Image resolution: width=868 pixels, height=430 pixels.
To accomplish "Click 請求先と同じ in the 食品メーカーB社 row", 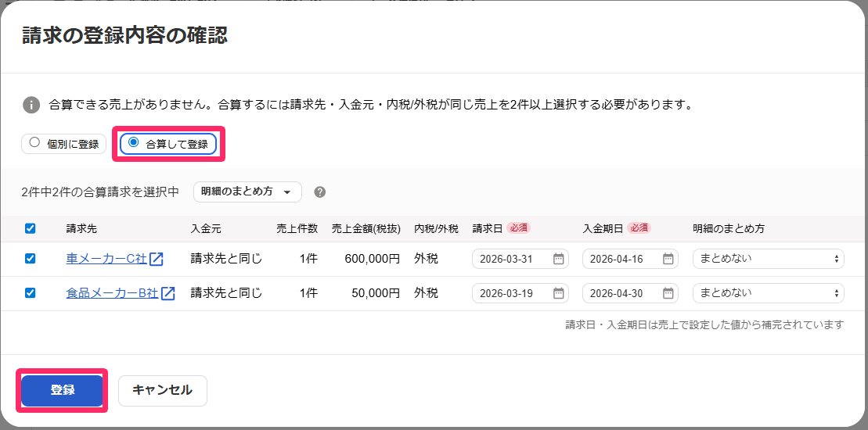I will (226, 293).
